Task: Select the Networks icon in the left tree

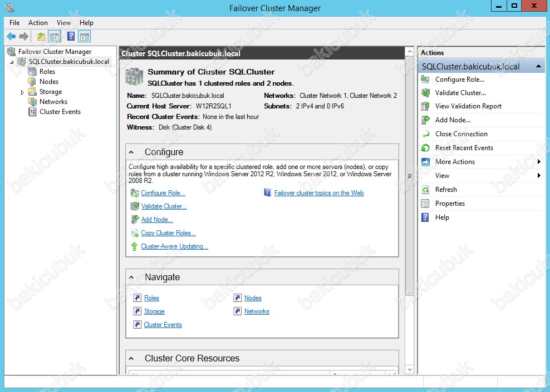Action: pos(32,102)
